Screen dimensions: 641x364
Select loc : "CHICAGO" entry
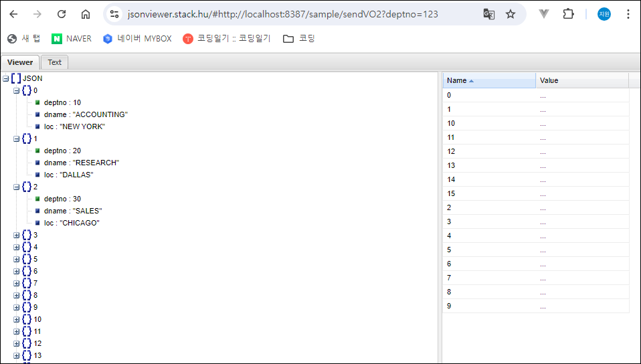(x=72, y=223)
